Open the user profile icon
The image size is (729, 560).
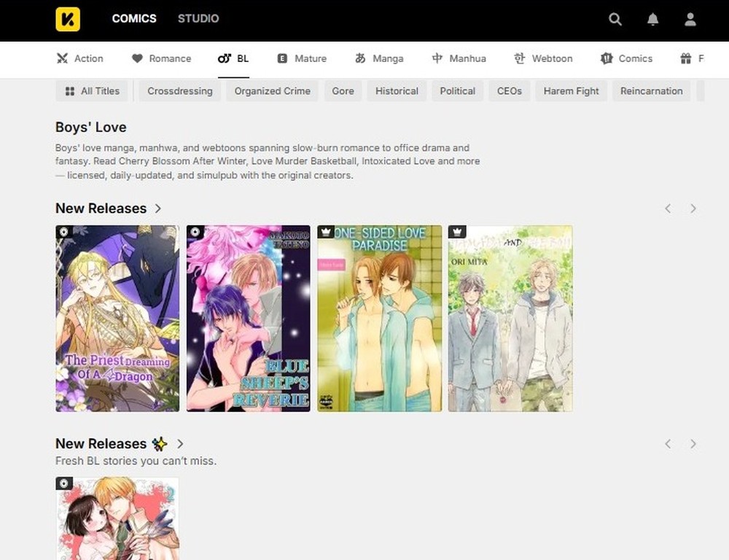690,19
